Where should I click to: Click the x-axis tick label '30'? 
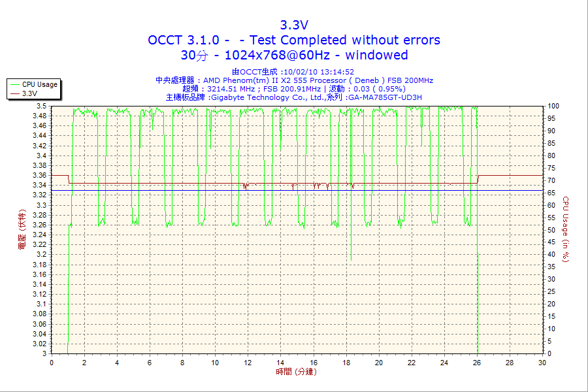542,363
